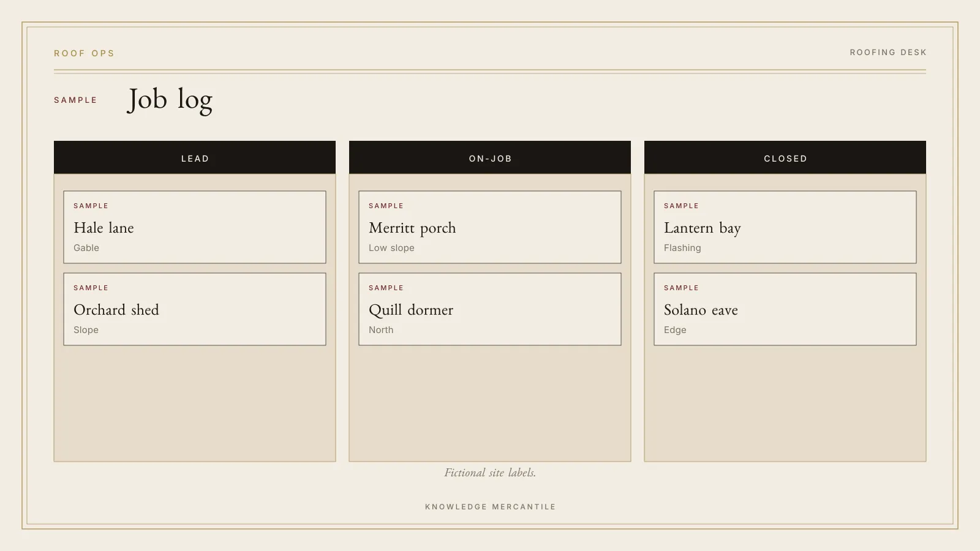The height and width of the screenshot is (551, 980).
Task: Click the KNOWLEDGE MERCANTILE footer text
Action: [490, 507]
